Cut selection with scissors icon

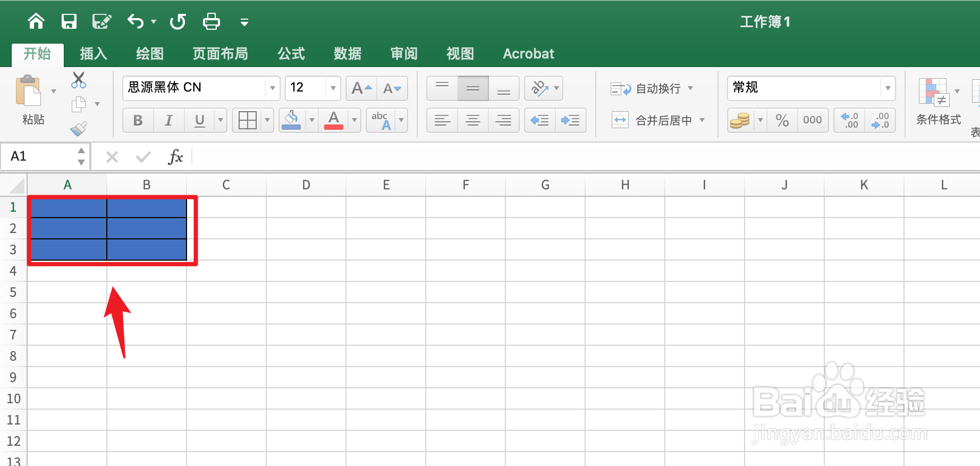tap(79, 80)
